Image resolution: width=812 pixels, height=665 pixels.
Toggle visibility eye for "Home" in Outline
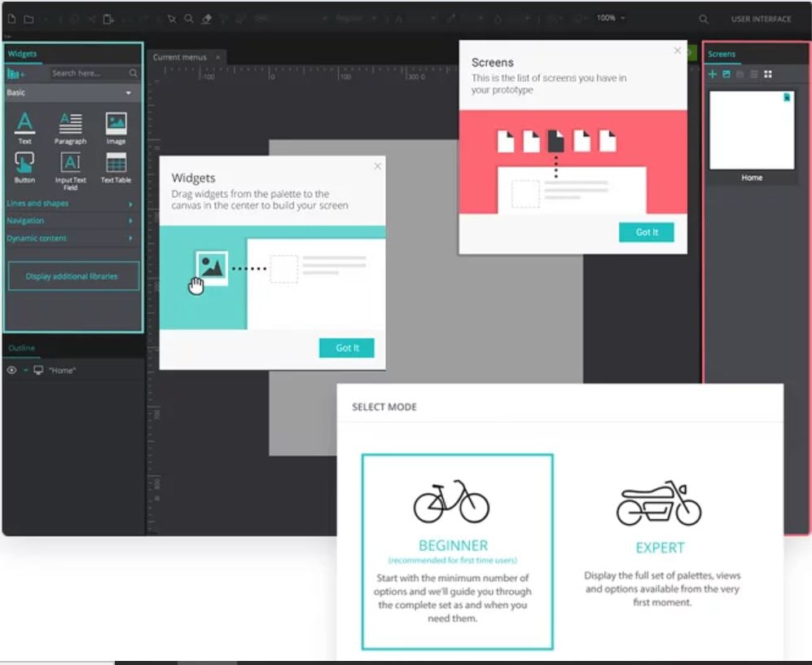(12, 370)
